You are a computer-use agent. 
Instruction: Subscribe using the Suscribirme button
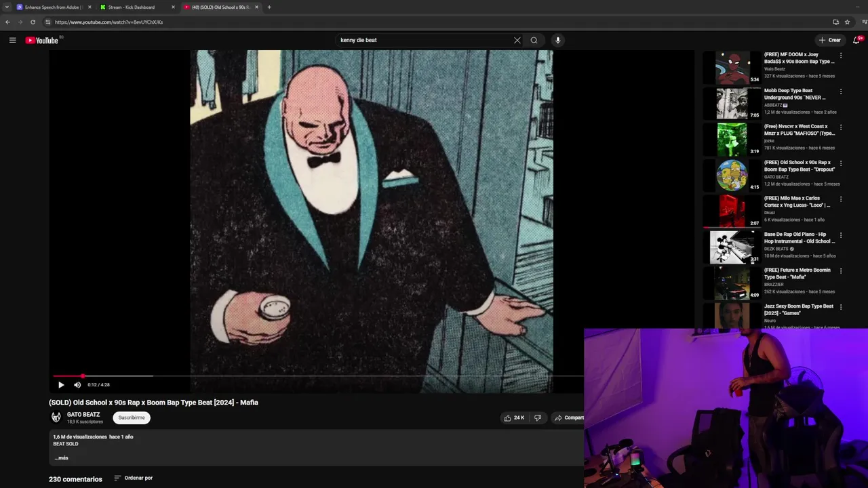pos(132,418)
